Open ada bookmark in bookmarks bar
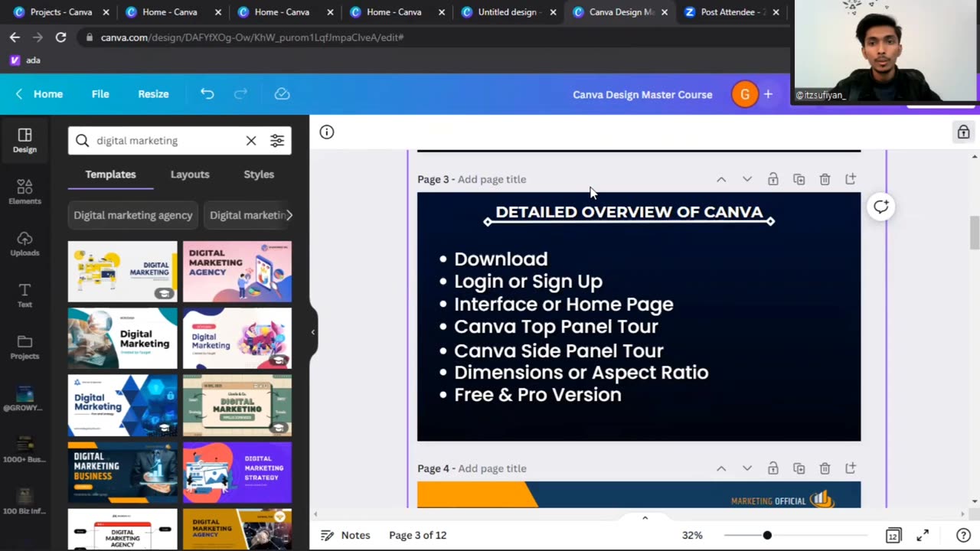The width and height of the screenshot is (980, 551). (25, 60)
